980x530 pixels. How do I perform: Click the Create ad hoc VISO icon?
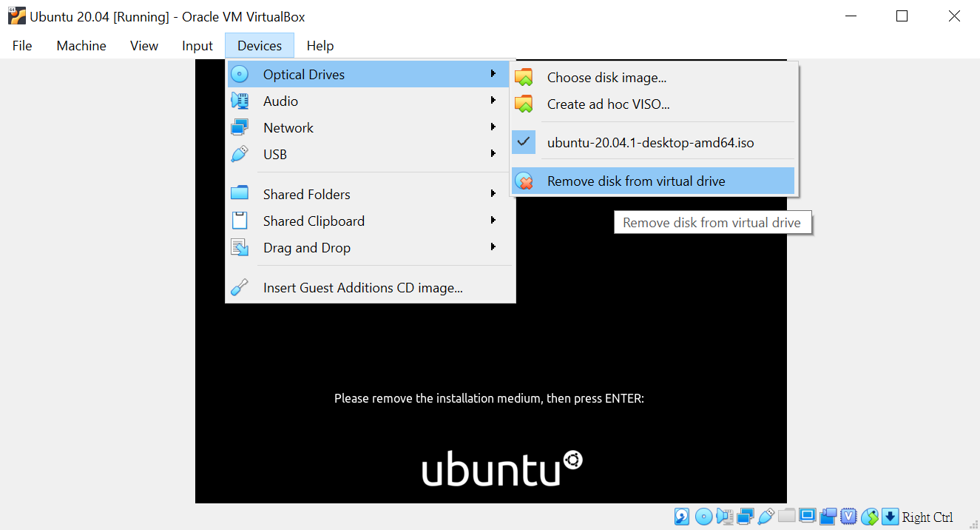[524, 104]
